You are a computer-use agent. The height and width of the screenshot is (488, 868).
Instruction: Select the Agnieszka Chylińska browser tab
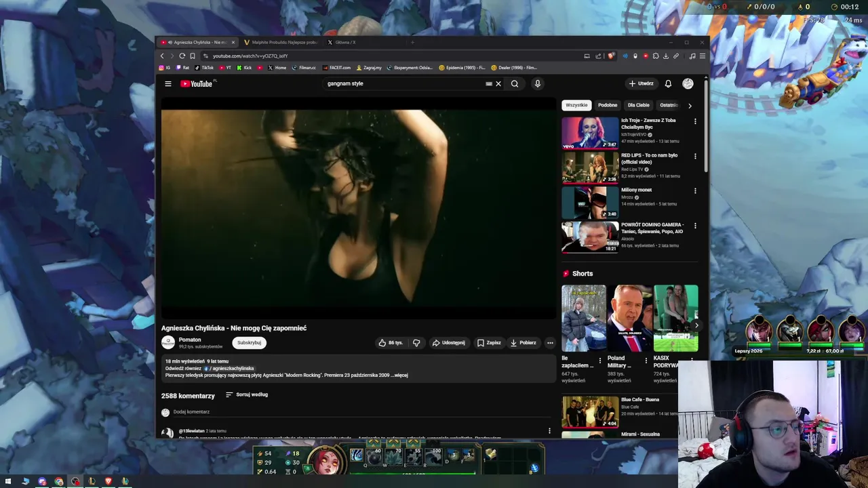(197, 42)
